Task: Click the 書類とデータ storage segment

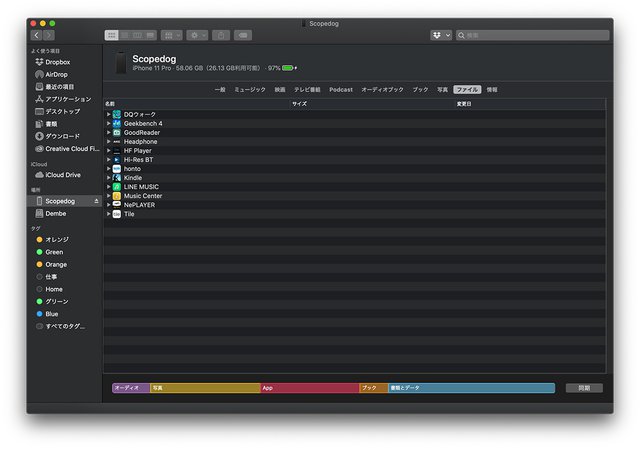Action: click(471, 388)
